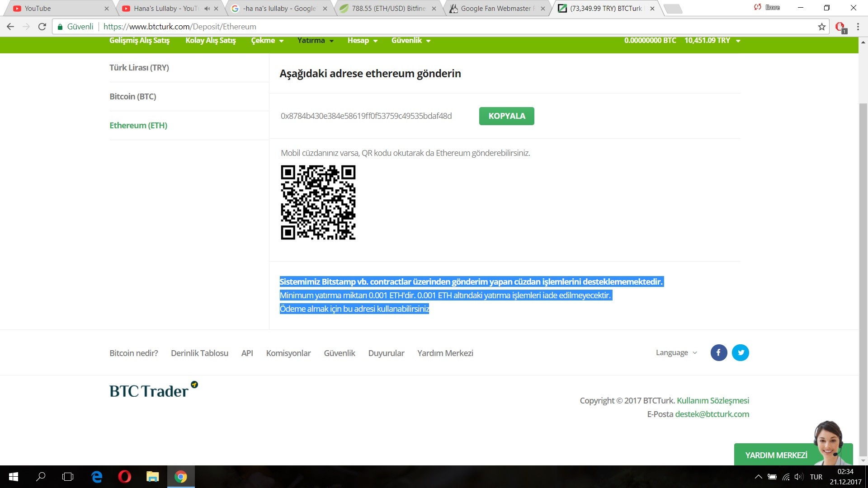Bookmark this page with the star icon
The height and width of the screenshot is (488, 868).
click(822, 27)
